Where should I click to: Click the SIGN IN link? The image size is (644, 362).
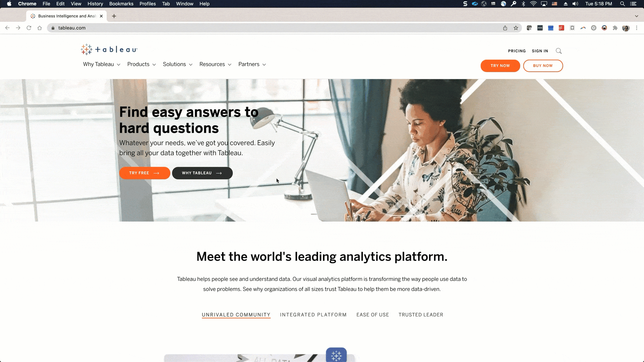tap(540, 51)
